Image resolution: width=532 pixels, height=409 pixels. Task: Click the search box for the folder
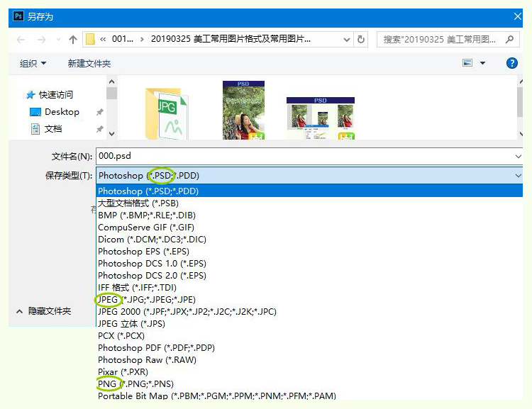(x=448, y=40)
